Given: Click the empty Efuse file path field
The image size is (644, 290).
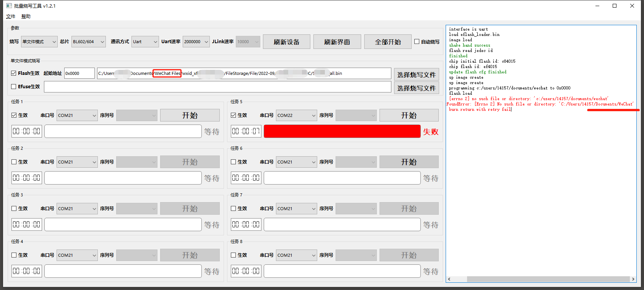Looking at the screenshot, I should point(217,87).
